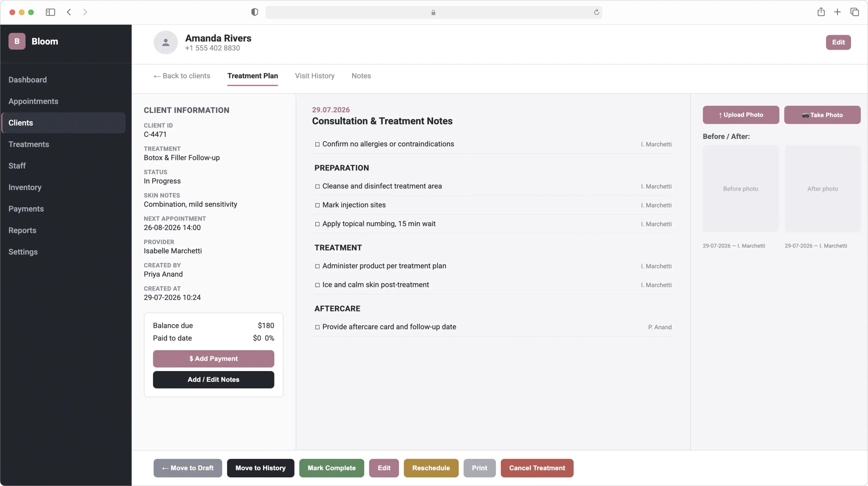Go forward with browser forward arrow
Screen dimensions: 868x486
click(85, 12)
